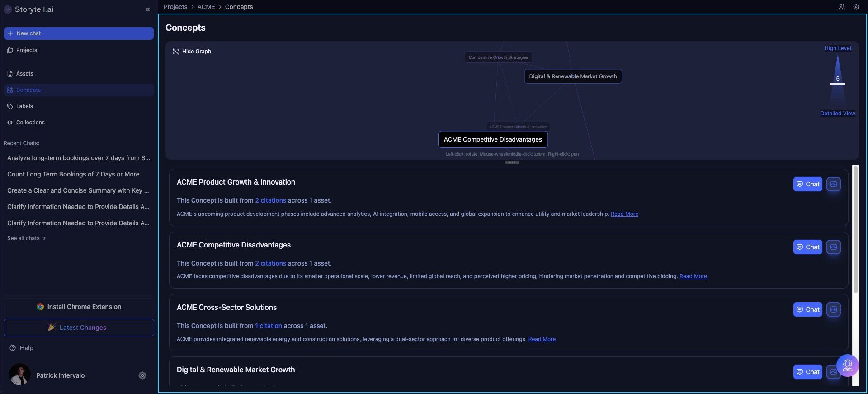
Task: Click the Digital & Renewable Market Growth card title
Action: (236, 370)
